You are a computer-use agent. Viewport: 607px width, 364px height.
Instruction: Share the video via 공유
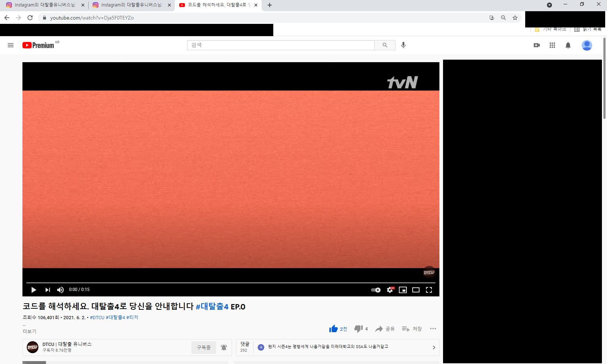tap(385, 329)
